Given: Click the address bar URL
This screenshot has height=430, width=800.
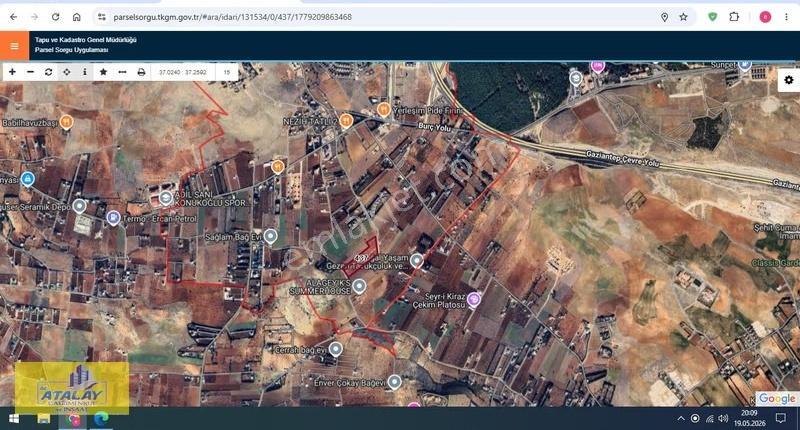Looking at the screenshot, I should (x=233, y=17).
